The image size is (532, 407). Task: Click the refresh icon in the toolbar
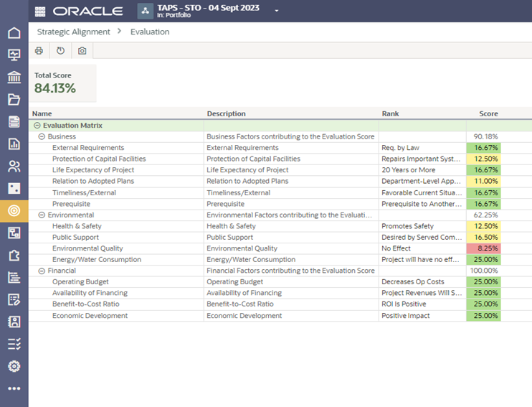click(x=61, y=51)
